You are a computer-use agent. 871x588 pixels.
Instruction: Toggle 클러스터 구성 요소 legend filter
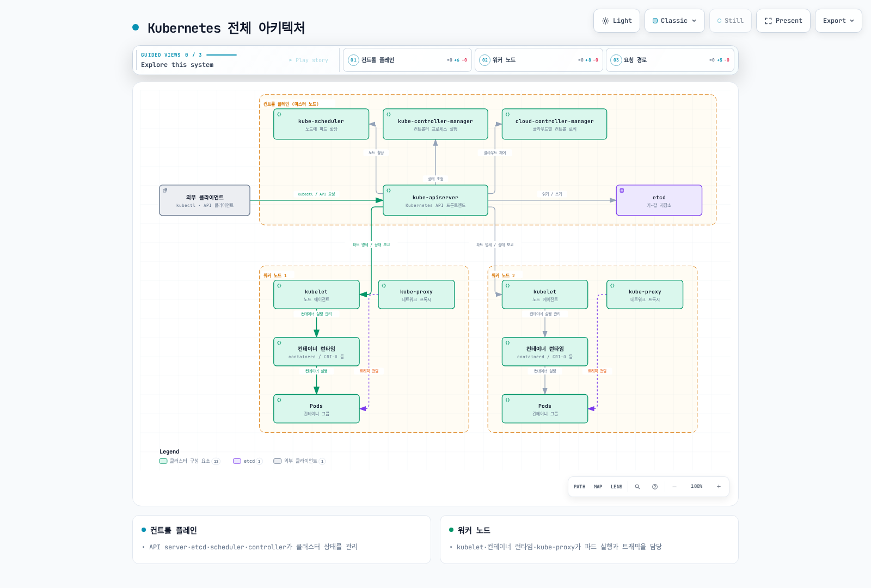(x=189, y=461)
